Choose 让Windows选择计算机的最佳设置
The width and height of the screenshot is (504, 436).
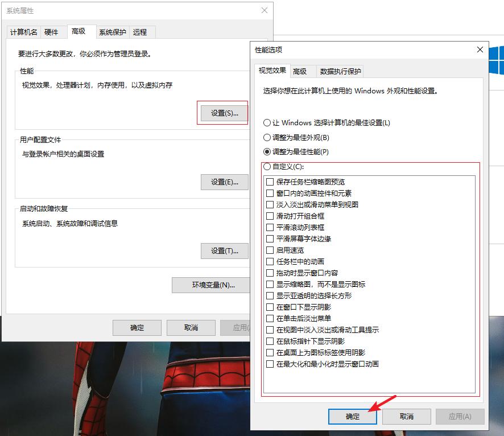click(x=266, y=122)
